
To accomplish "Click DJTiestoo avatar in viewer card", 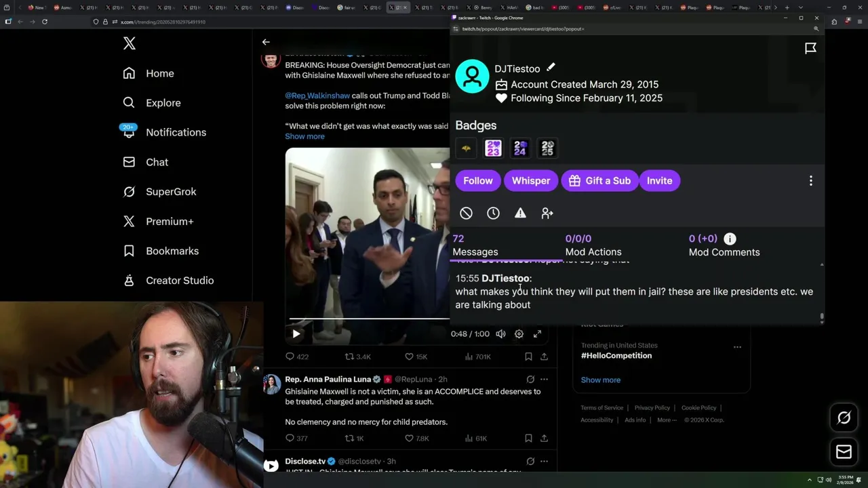I will pyautogui.click(x=472, y=76).
